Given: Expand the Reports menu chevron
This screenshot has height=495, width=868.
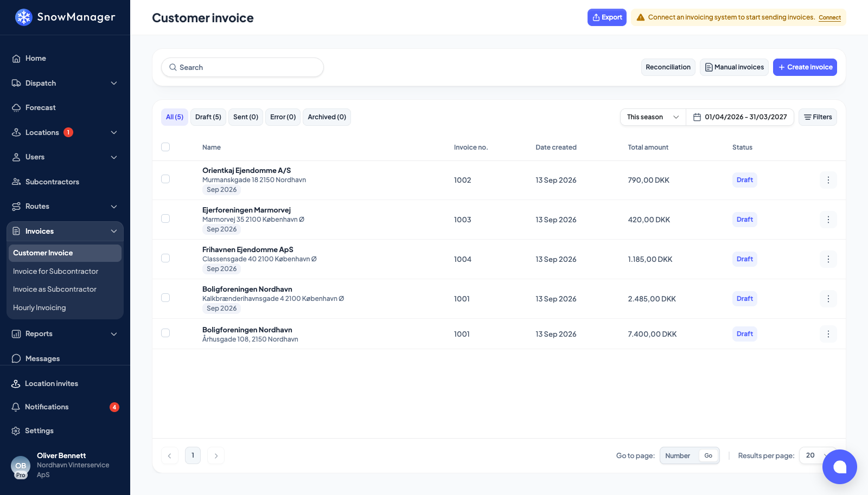Looking at the screenshot, I should [x=114, y=334].
